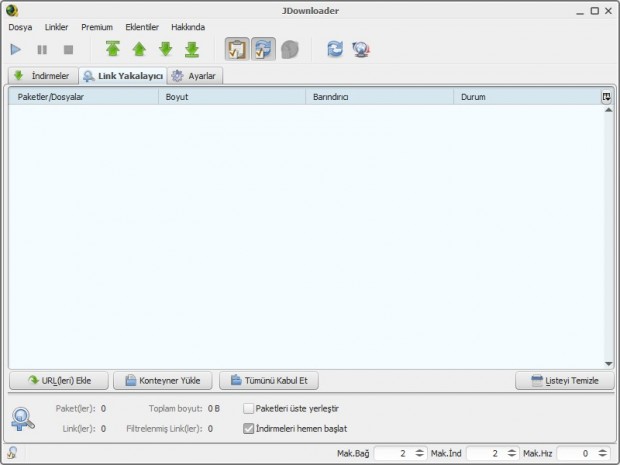Click the globe update icon
The height and width of the screenshot is (465, 620).
pyautogui.click(x=361, y=50)
